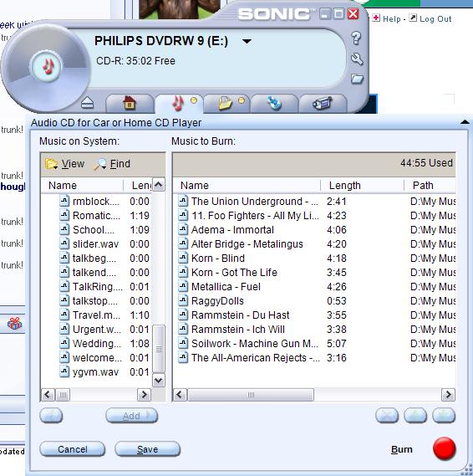
Task: Start burning with the red Burn button
Action: click(445, 448)
